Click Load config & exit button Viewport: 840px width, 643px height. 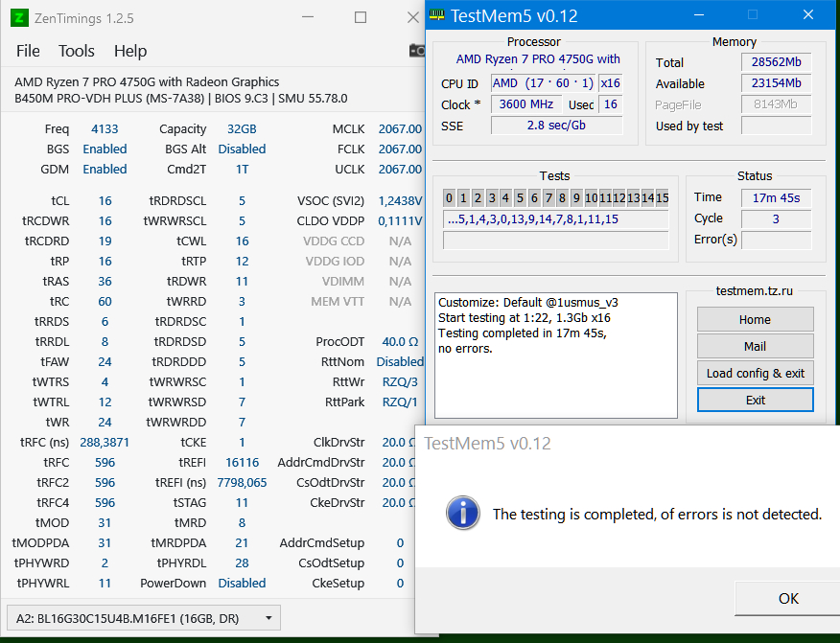755,373
